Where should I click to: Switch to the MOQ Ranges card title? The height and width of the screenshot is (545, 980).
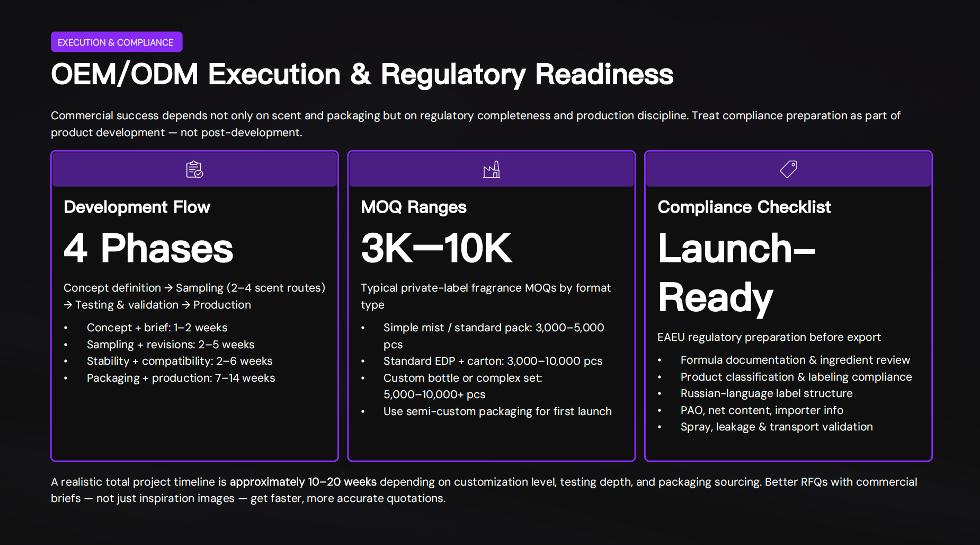pyautogui.click(x=414, y=207)
